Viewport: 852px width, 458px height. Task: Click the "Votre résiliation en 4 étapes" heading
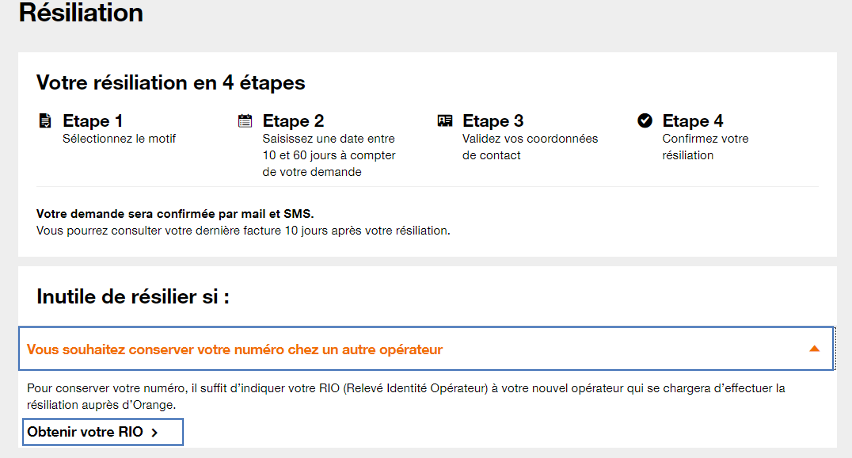tap(171, 82)
